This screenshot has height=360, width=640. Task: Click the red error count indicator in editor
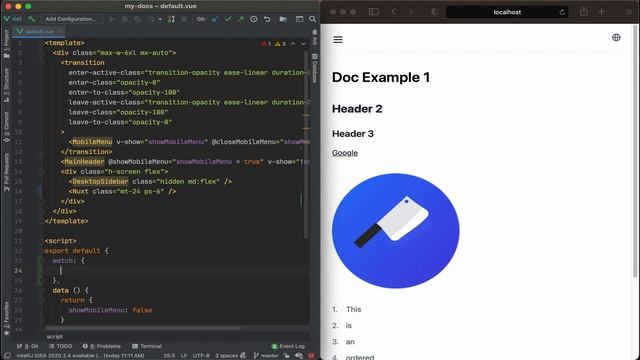[266, 44]
